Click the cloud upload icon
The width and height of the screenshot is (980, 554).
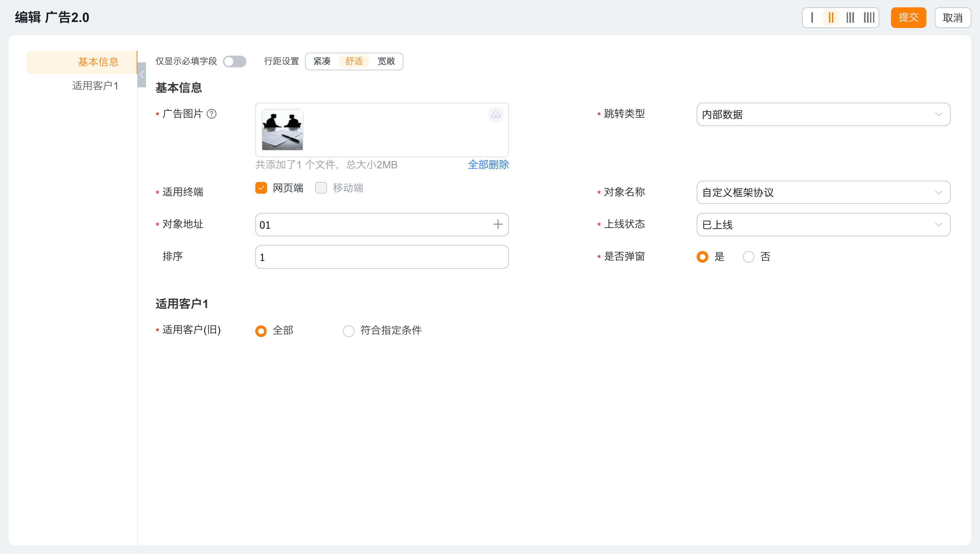click(x=496, y=115)
